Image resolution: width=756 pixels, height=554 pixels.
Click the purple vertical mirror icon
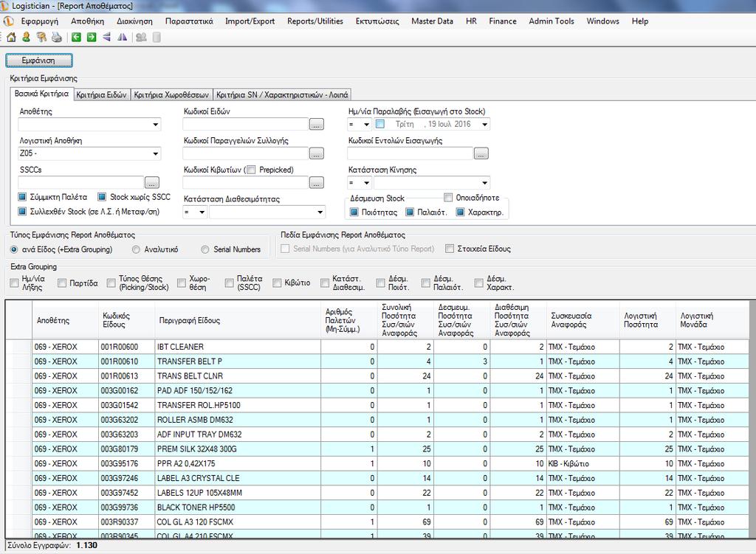[123, 37]
